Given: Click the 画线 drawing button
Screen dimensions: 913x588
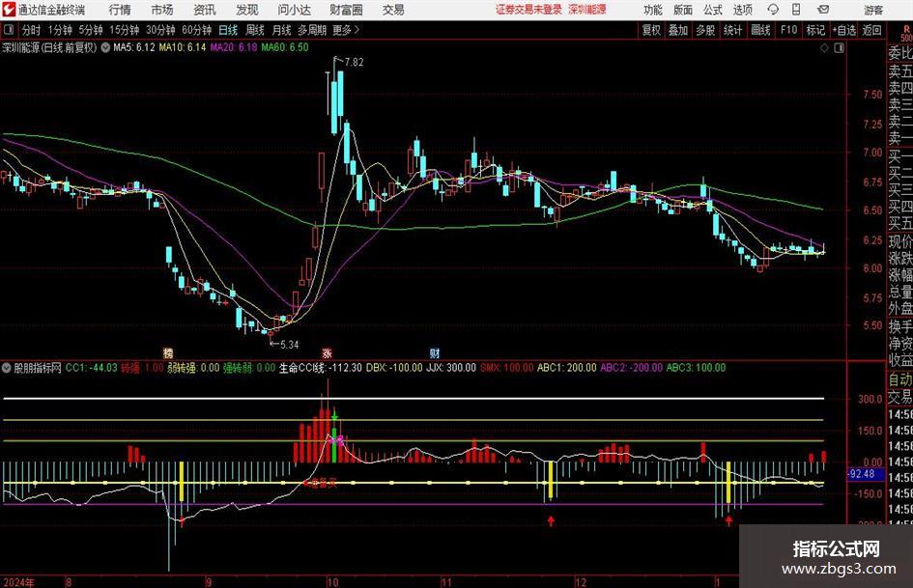Looking at the screenshot, I should (760, 30).
